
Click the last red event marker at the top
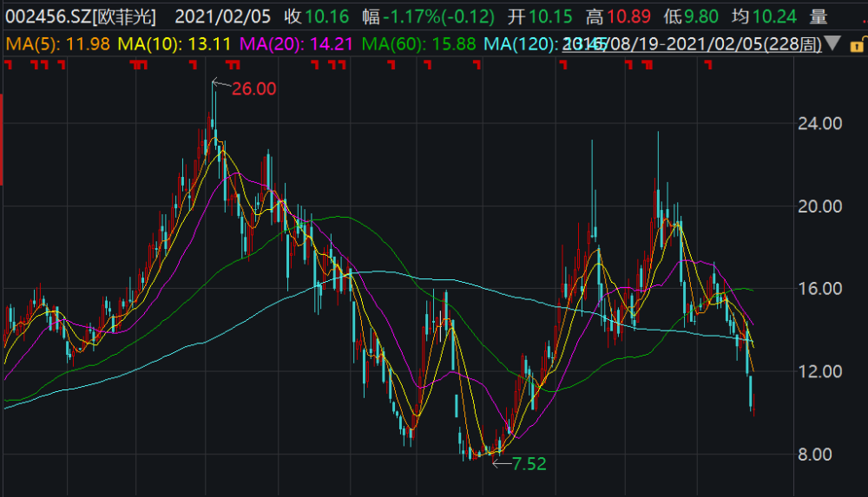(x=708, y=65)
